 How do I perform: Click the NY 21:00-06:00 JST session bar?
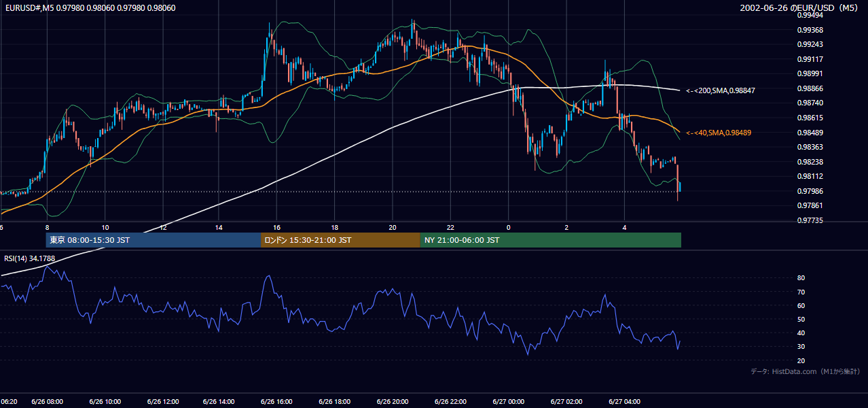point(550,240)
